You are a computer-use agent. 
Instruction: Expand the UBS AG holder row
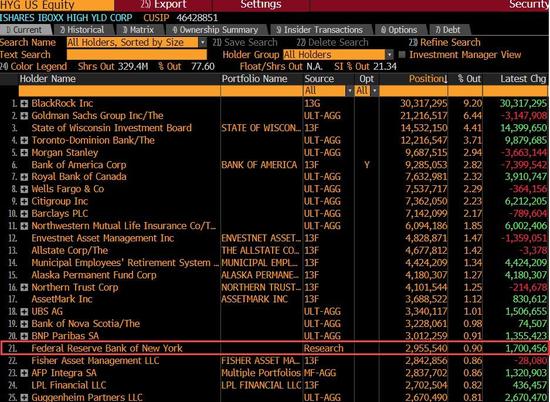pos(24,311)
